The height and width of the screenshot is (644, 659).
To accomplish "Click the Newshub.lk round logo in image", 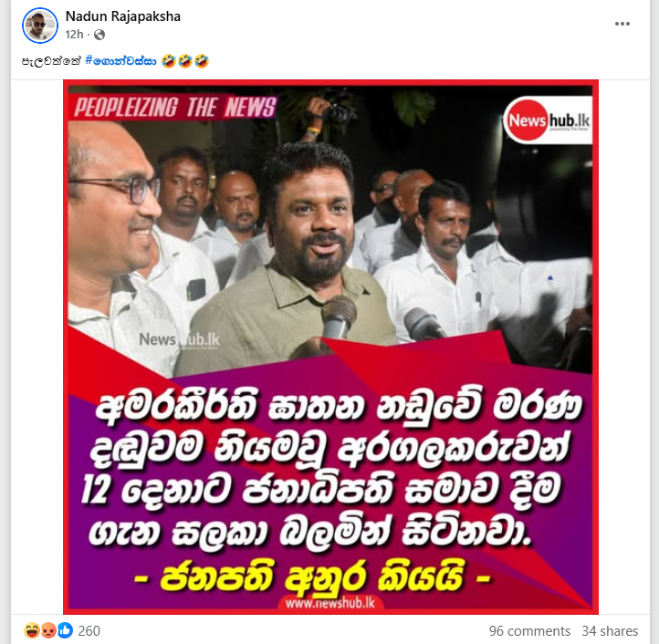I will click(549, 120).
